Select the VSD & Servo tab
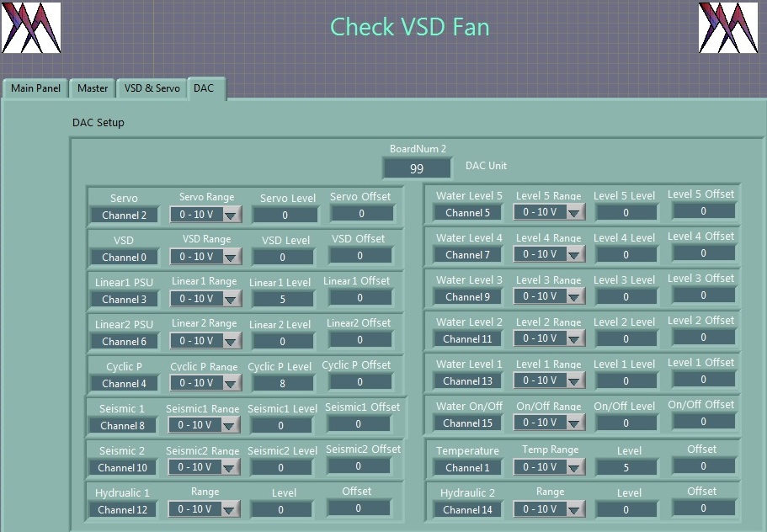 152,88
